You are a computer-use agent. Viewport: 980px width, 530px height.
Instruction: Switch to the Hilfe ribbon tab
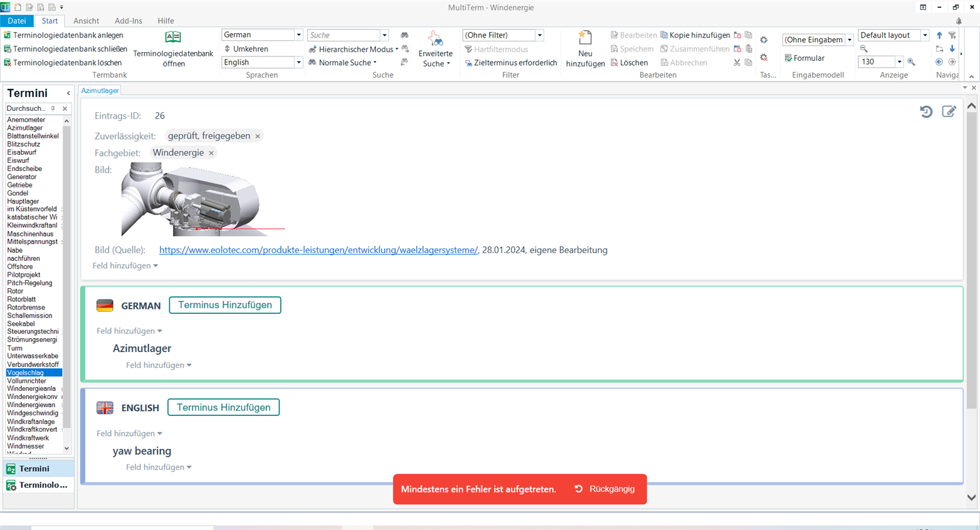pyautogui.click(x=166, y=21)
